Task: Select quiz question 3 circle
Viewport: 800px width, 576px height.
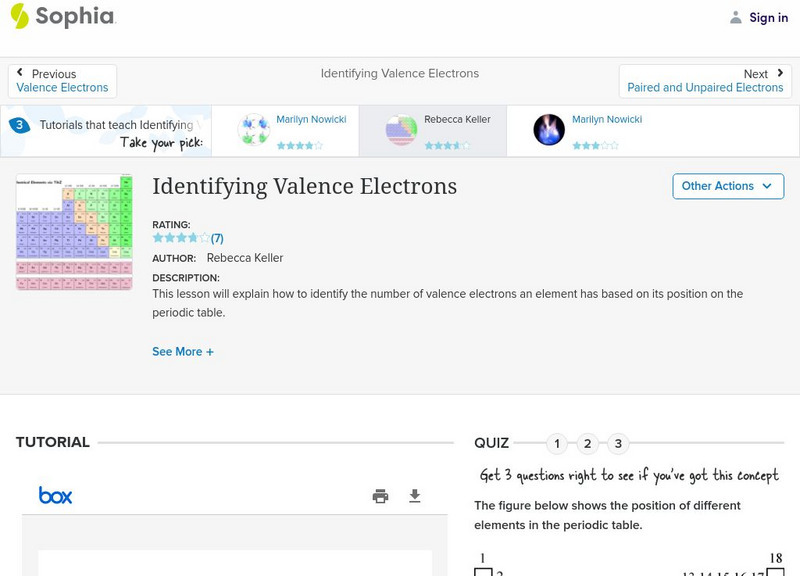Action: pyautogui.click(x=618, y=444)
